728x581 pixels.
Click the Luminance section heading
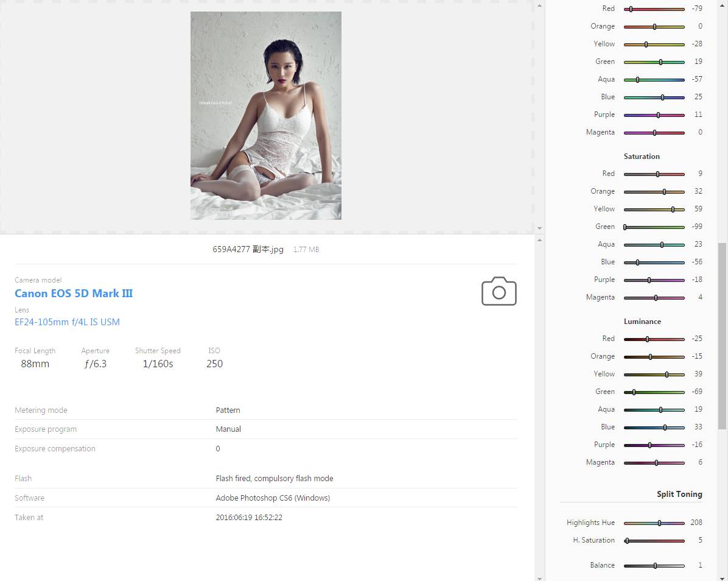(x=642, y=322)
